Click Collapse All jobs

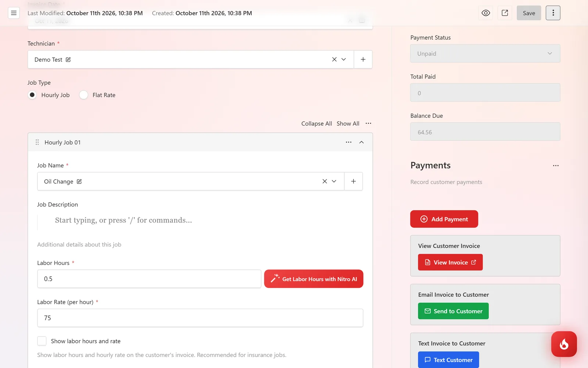(316, 124)
